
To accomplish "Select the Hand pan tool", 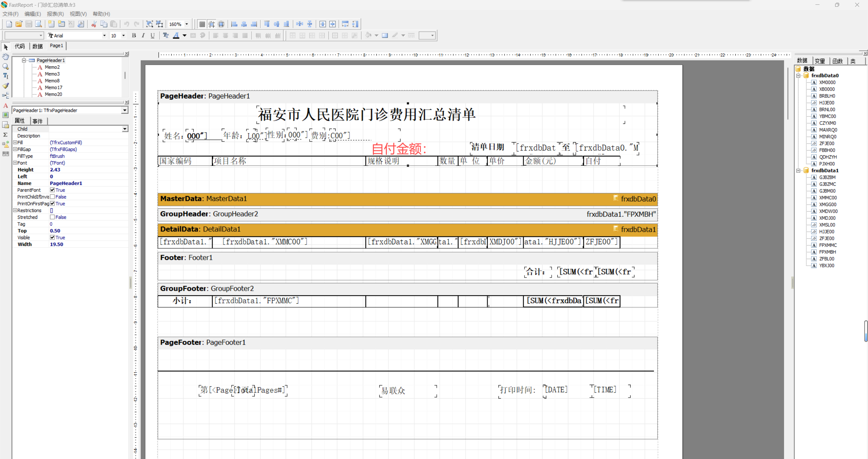I will point(5,57).
